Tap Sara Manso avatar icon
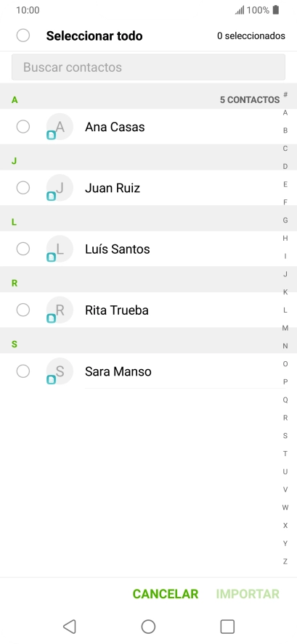 tap(60, 371)
